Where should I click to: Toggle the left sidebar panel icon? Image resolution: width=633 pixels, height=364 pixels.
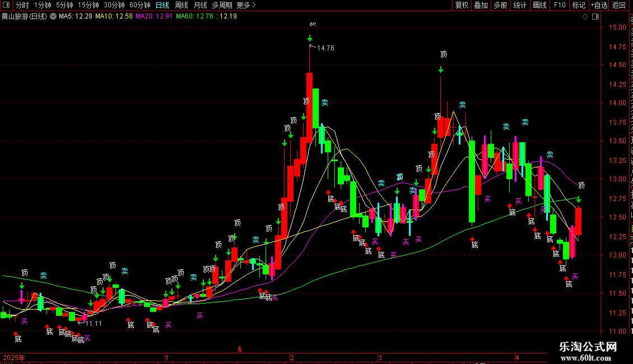pos(6,5)
